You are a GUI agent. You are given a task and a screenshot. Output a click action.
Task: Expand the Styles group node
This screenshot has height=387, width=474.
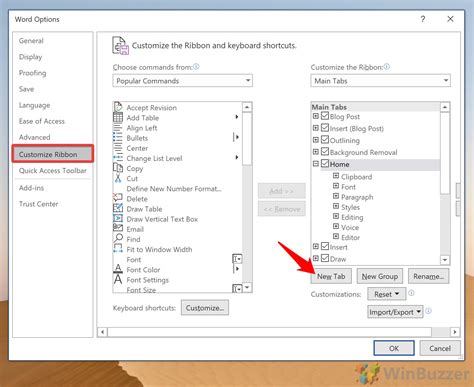pos(336,206)
